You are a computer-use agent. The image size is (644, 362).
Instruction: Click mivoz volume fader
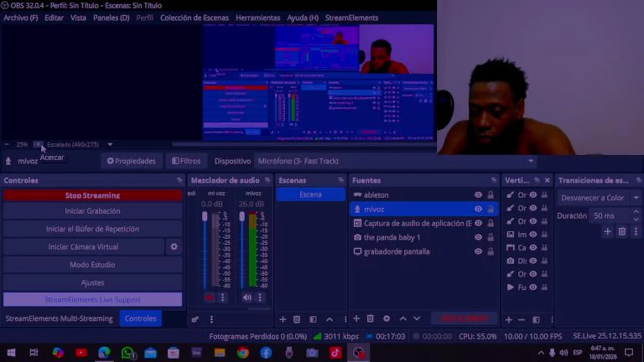tap(242, 217)
